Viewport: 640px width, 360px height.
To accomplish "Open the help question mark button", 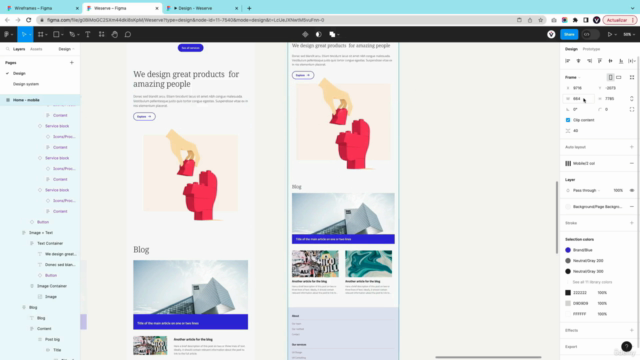I will click(627, 347).
